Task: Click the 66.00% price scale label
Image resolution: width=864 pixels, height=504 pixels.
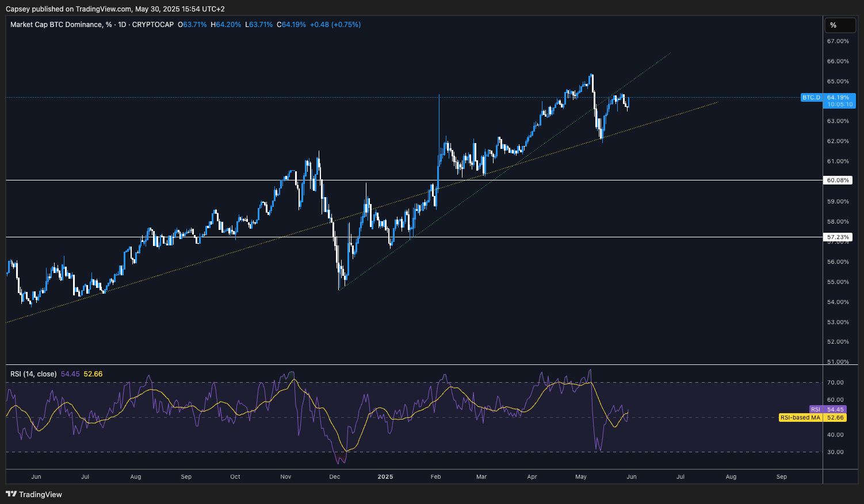Action: click(x=838, y=61)
